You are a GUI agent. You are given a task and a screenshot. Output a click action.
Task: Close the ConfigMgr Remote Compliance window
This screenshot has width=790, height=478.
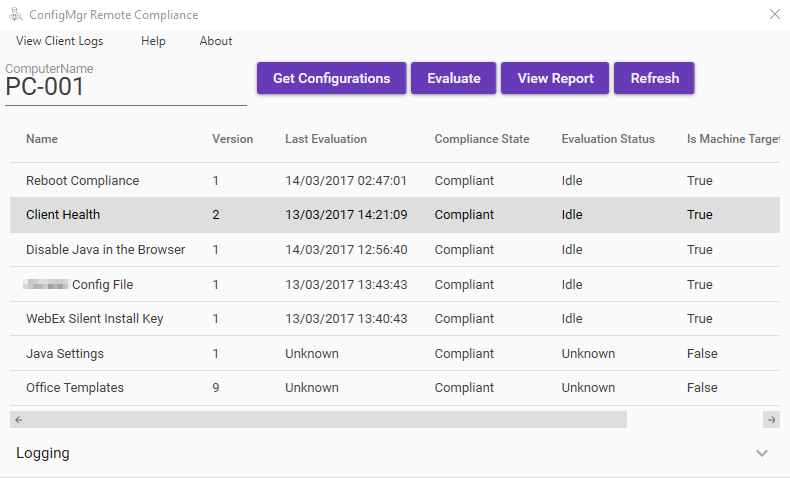tap(774, 15)
